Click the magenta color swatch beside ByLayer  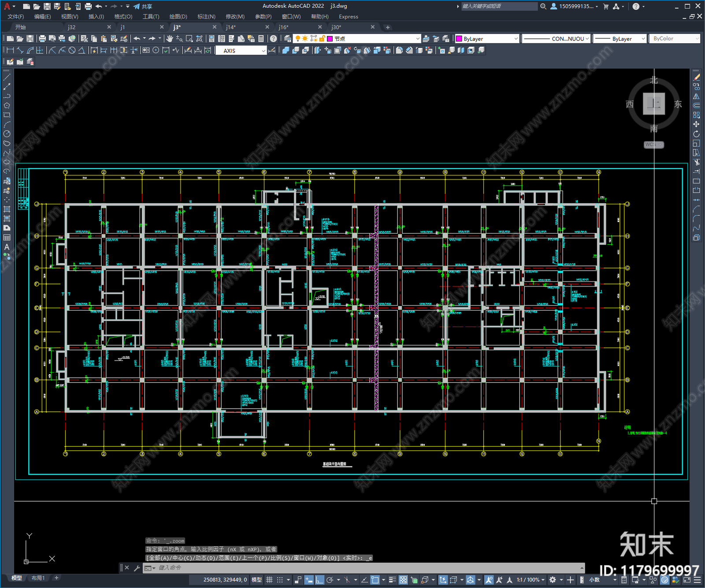(459, 39)
